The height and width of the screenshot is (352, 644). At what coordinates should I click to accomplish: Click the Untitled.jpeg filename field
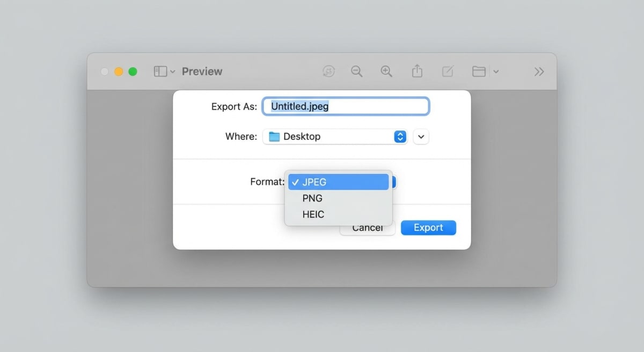pyautogui.click(x=346, y=106)
